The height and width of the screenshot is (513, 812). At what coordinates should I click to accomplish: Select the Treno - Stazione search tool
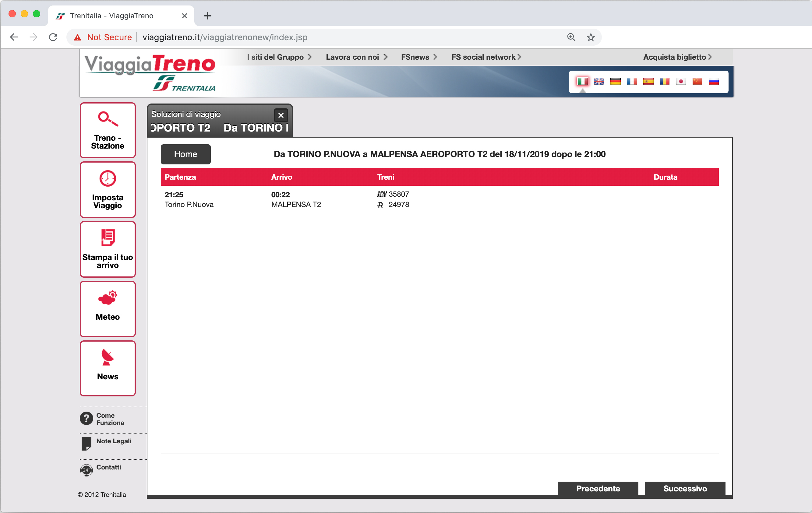[x=107, y=130]
